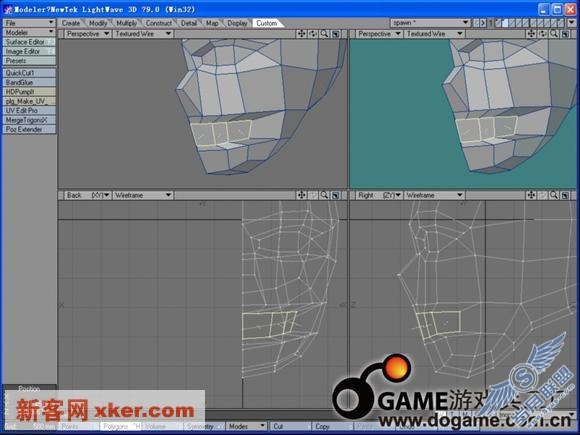
Task: Maximize the top-left Perspective viewport
Action: coord(335,34)
